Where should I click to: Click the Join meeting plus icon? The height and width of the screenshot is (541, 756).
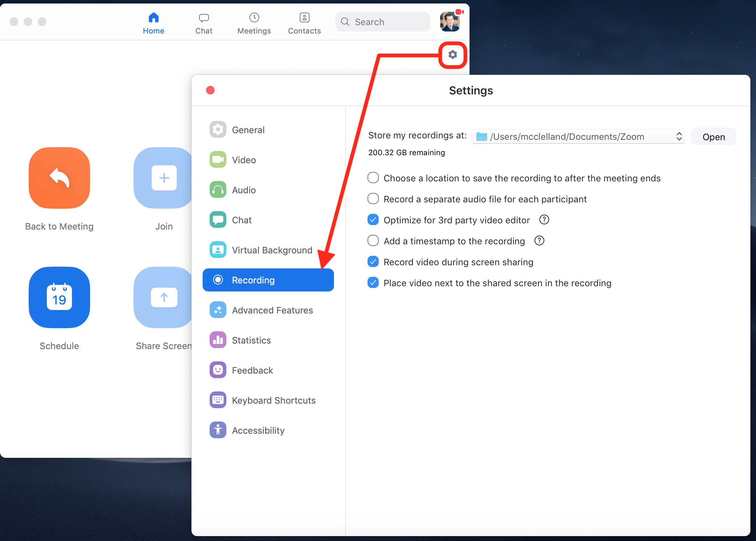tap(163, 178)
